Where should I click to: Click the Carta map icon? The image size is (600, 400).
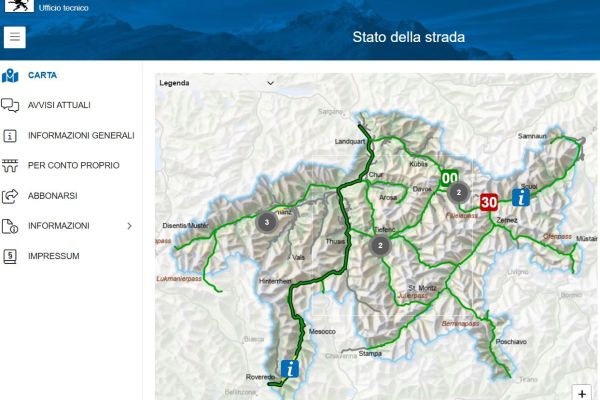click(10, 75)
